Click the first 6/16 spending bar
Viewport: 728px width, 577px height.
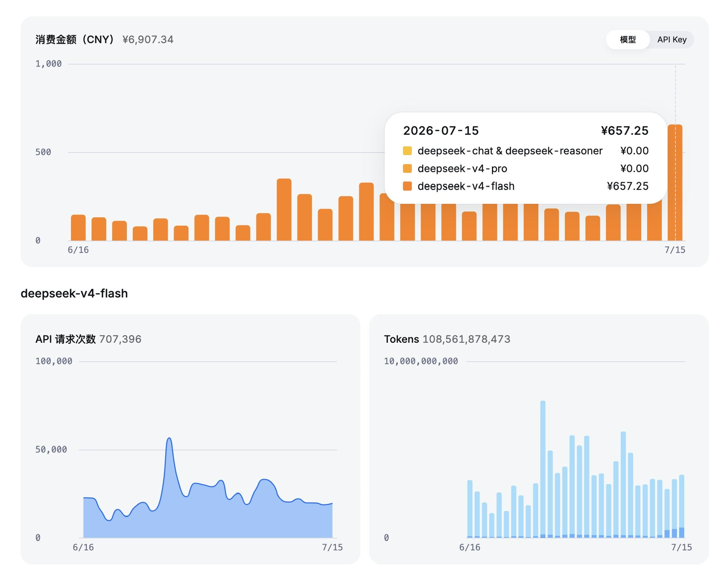pyautogui.click(x=78, y=228)
